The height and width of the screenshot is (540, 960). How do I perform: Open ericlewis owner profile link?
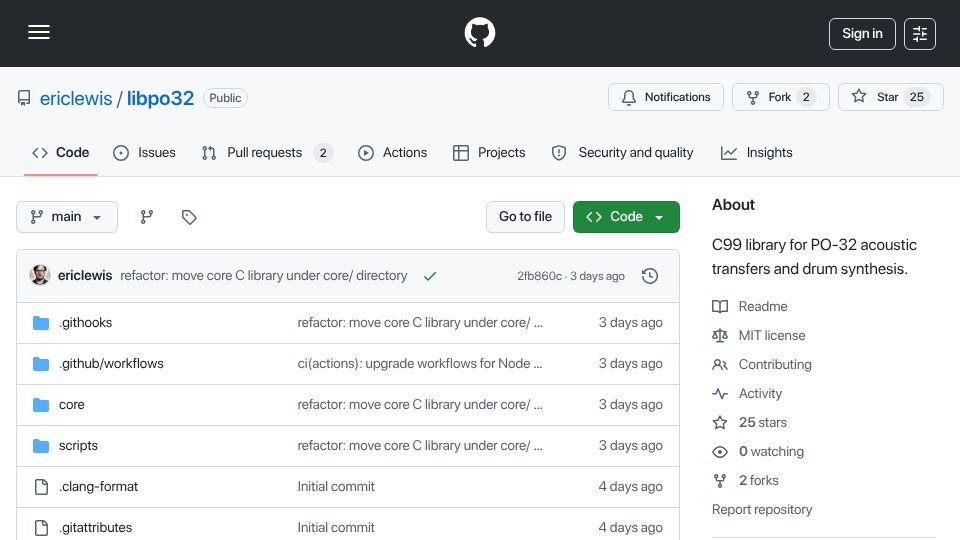[x=76, y=98]
